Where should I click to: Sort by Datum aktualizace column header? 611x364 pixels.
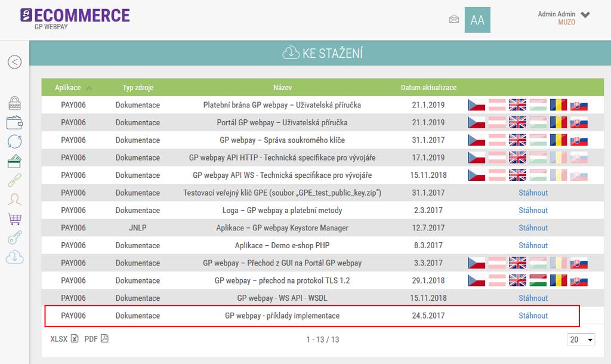point(428,88)
